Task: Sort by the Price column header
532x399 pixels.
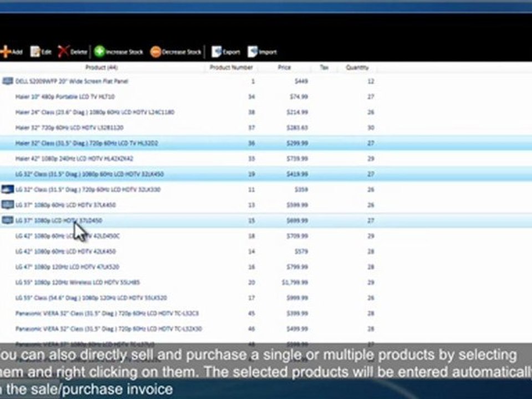Action: click(x=284, y=67)
